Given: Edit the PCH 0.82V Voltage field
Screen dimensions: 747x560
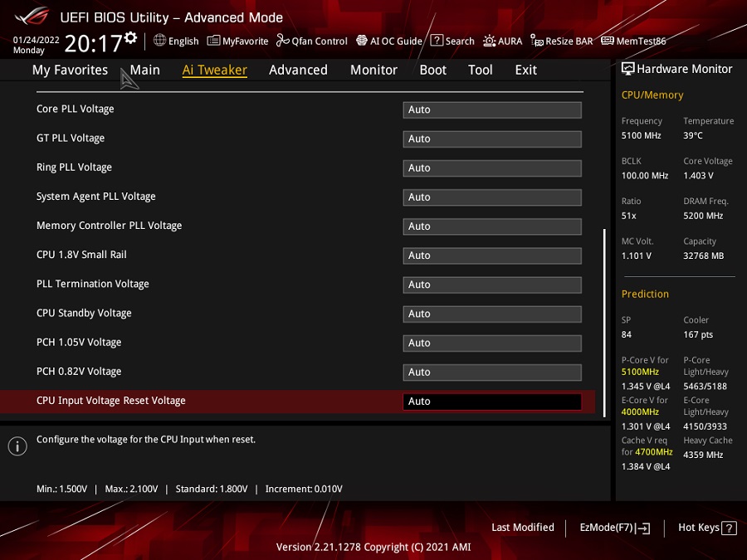Looking at the screenshot, I should 492,373.
